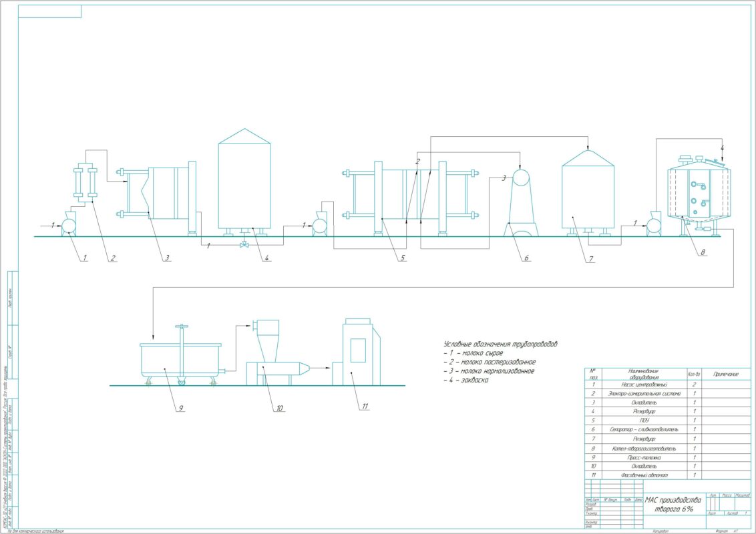Select the curd-making kettle drawing
Screen dimensions: 756x534
click(x=700, y=195)
